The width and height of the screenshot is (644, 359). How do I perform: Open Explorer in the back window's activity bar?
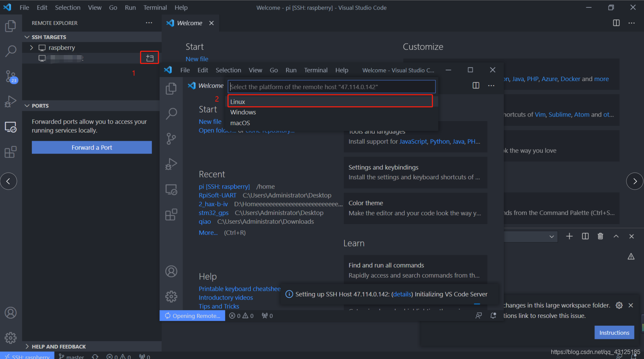point(11,26)
